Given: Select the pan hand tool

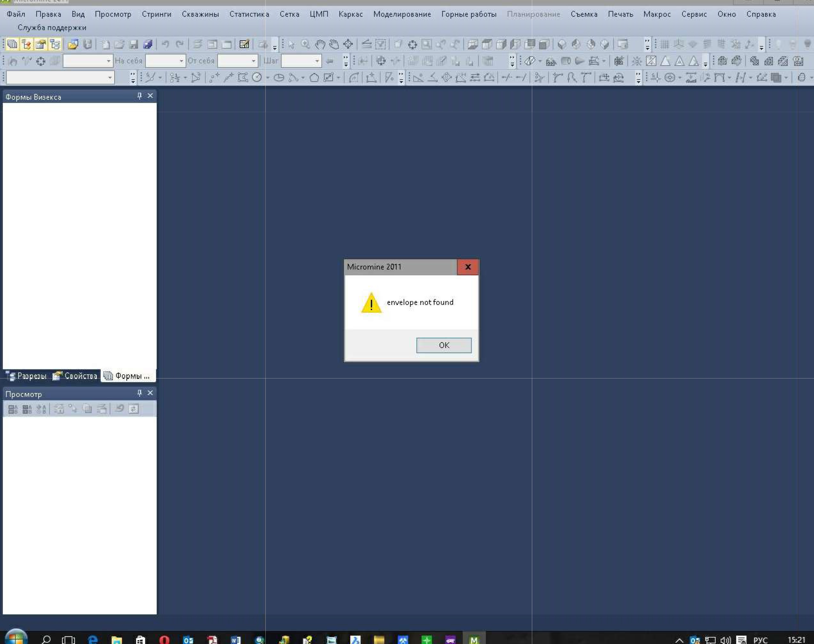Looking at the screenshot, I should (320, 44).
